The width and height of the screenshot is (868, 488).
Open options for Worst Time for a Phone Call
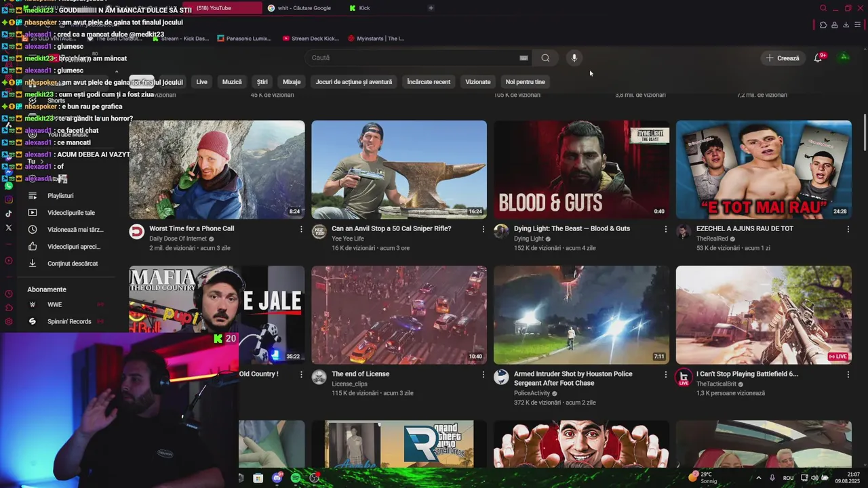pyautogui.click(x=301, y=229)
